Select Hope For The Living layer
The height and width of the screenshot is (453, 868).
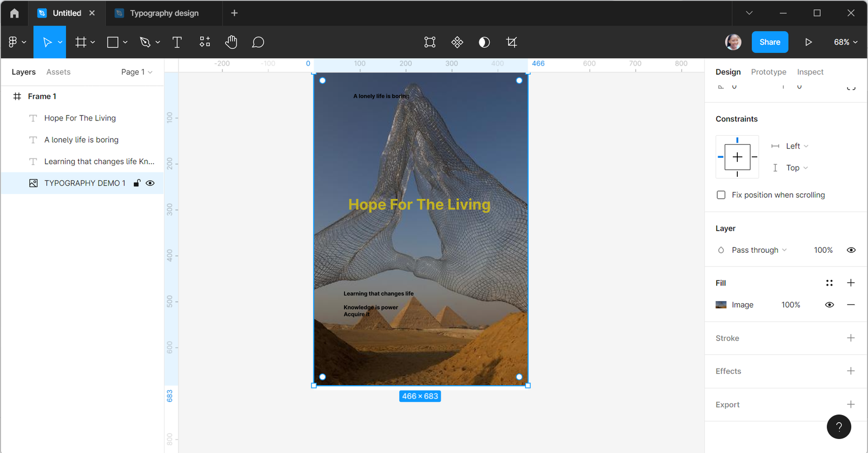click(x=82, y=118)
